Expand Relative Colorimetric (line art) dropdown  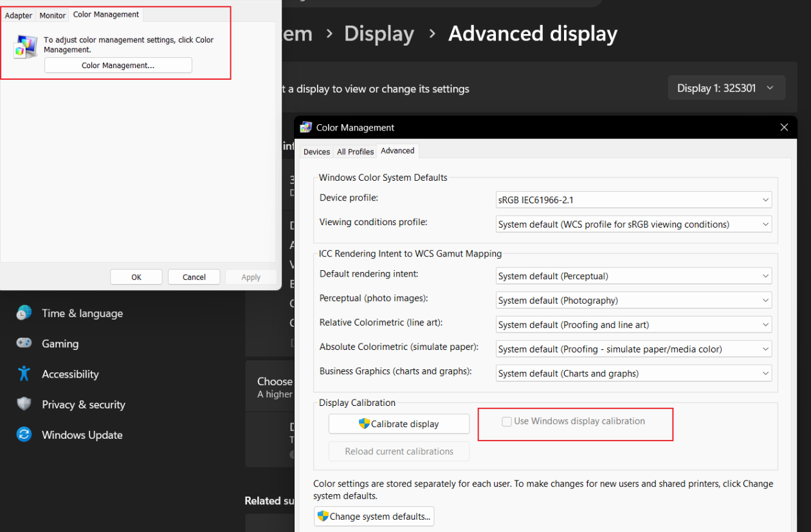point(634,325)
